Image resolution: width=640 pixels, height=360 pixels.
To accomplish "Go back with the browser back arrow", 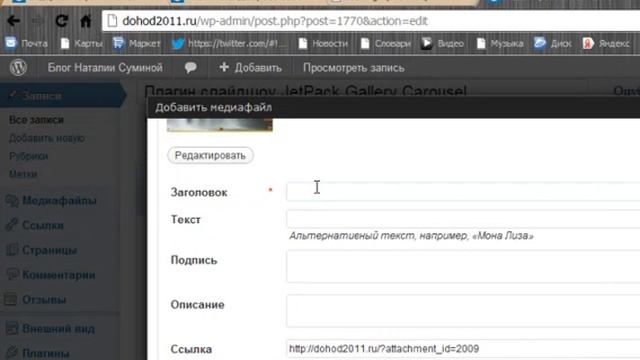I will point(13,20).
